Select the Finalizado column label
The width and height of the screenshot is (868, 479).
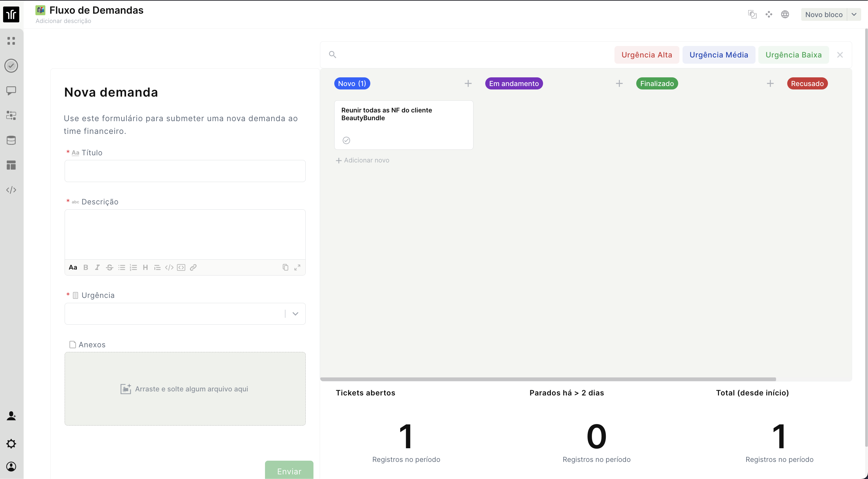[657, 84]
